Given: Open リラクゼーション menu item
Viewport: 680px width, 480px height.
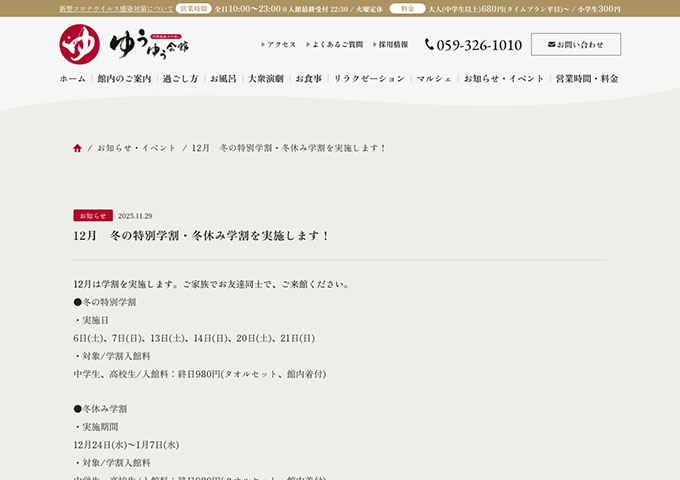Looking at the screenshot, I should (369, 78).
